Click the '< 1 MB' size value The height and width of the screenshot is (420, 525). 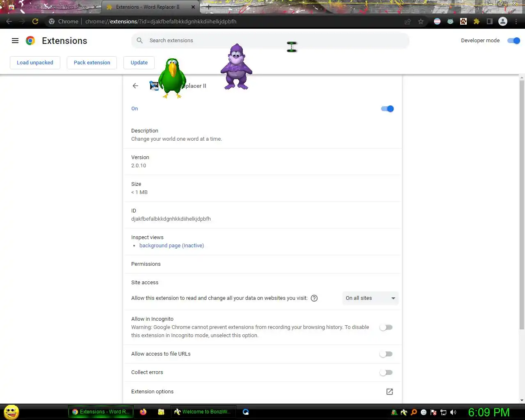139,192
